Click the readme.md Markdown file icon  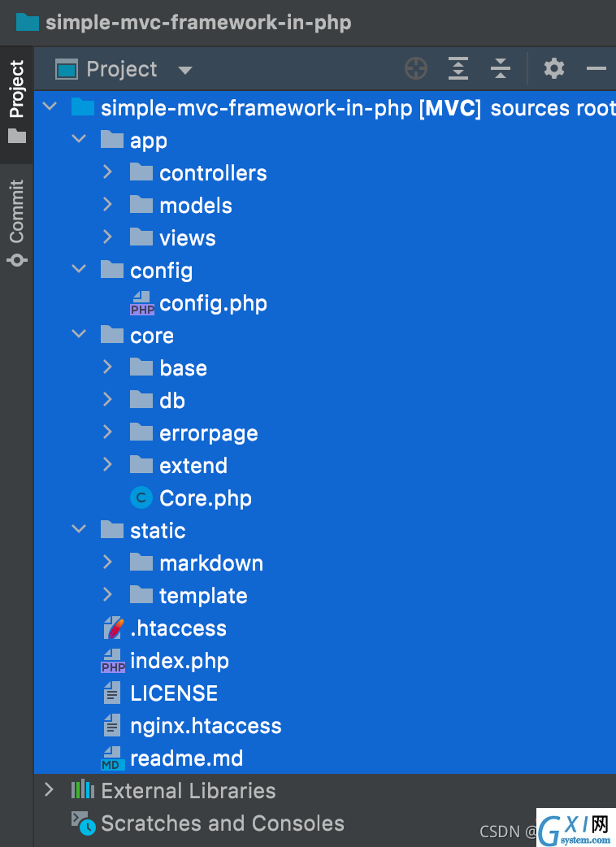[113, 758]
